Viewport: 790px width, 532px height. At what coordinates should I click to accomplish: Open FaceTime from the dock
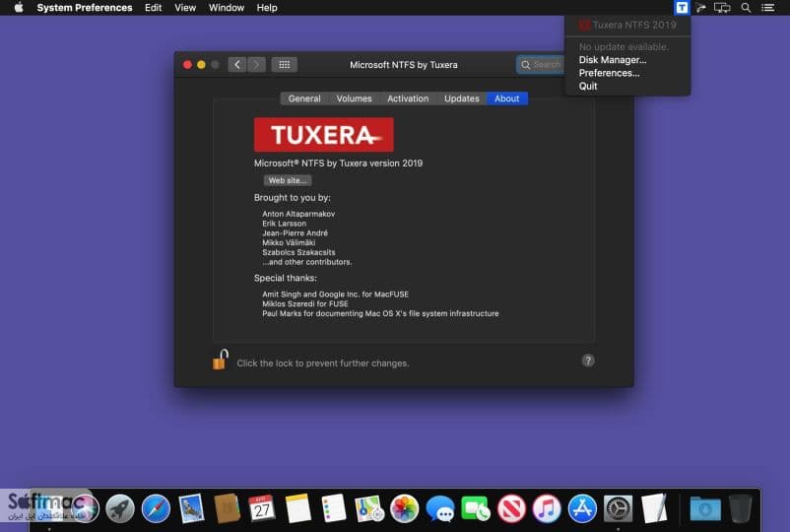pyautogui.click(x=475, y=508)
